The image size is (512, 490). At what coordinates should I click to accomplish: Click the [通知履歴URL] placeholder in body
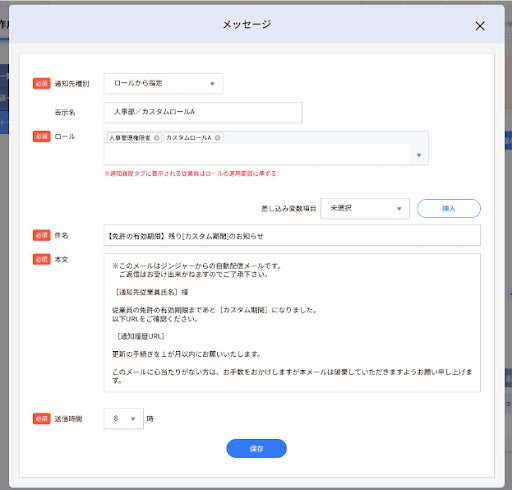click(141, 336)
